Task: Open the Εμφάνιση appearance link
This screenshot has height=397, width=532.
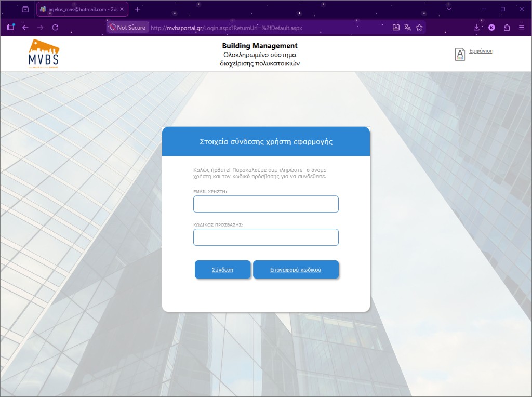Action: click(481, 51)
